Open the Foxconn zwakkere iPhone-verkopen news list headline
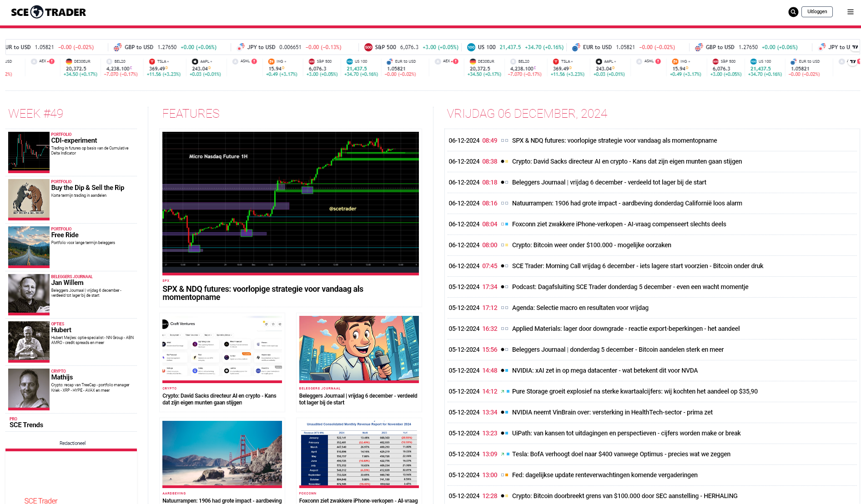Screen dimensions: 861x504 coord(619,224)
